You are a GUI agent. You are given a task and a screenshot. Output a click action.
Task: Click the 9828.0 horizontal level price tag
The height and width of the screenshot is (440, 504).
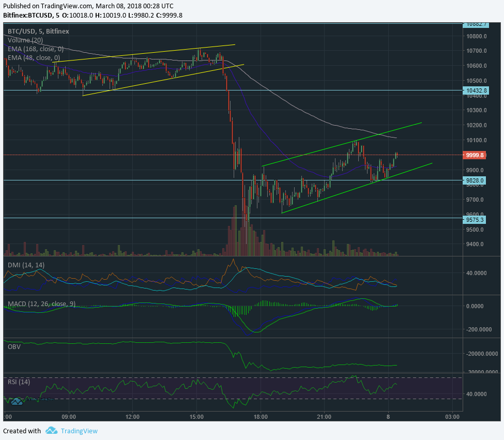tap(475, 180)
